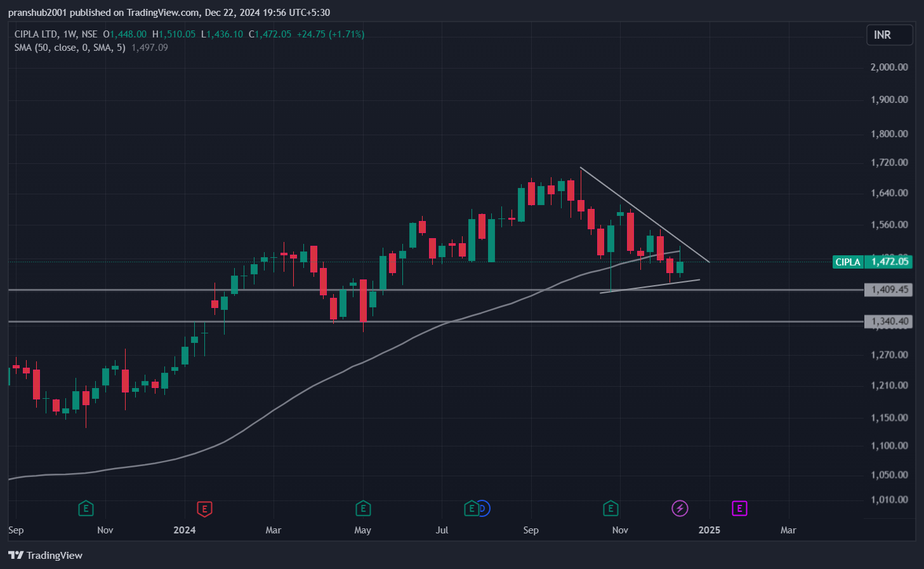
Task: Click the 1,900.00 price axis label
Action: 889,100
